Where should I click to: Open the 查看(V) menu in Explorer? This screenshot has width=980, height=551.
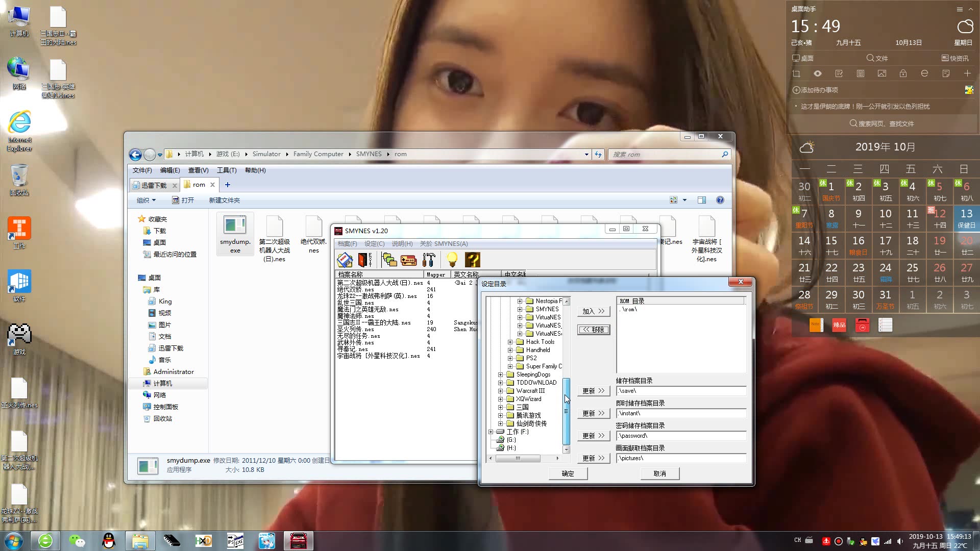click(198, 170)
